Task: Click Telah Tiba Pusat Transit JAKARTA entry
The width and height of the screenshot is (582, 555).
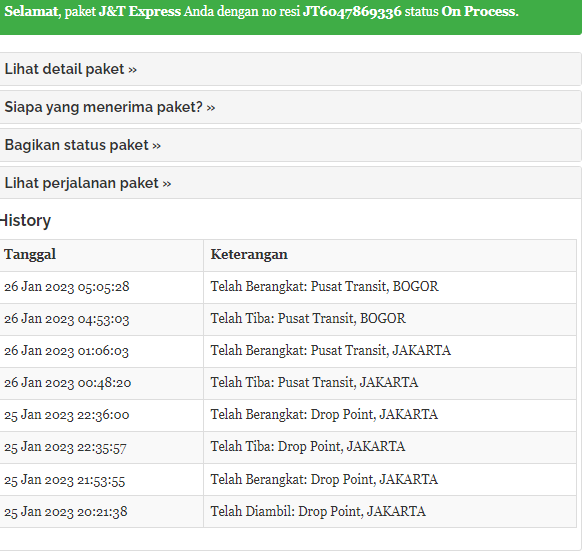Action: click(x=314, y=382)
